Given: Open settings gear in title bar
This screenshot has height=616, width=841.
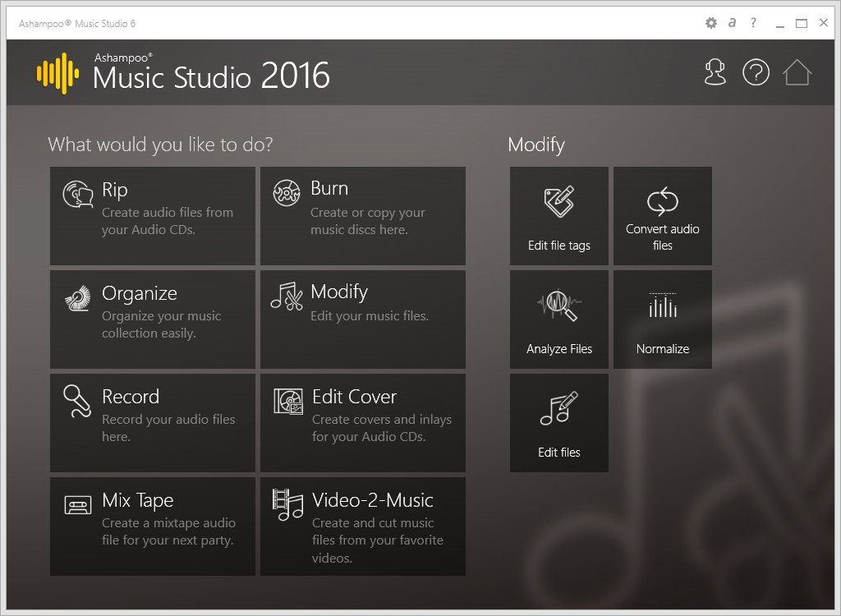Looking at the screenshot, I should (711, 23).
